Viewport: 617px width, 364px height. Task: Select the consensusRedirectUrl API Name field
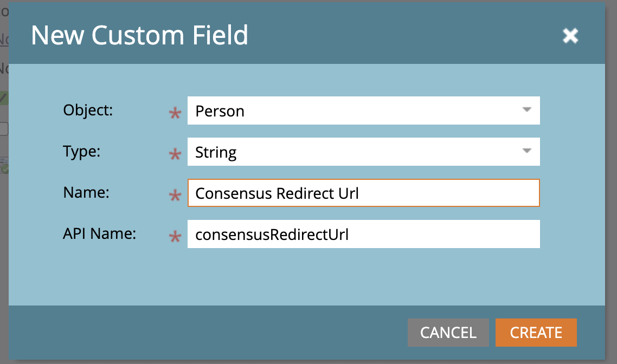363,234
